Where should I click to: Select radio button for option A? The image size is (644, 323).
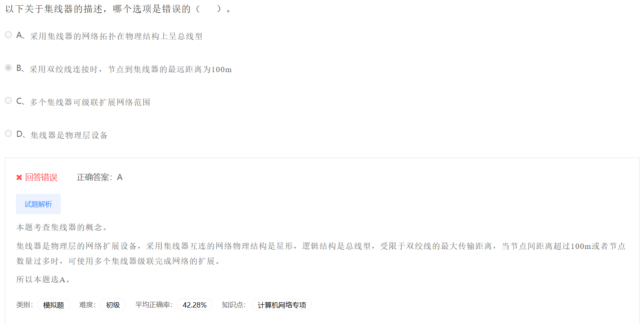coord(8,35)
